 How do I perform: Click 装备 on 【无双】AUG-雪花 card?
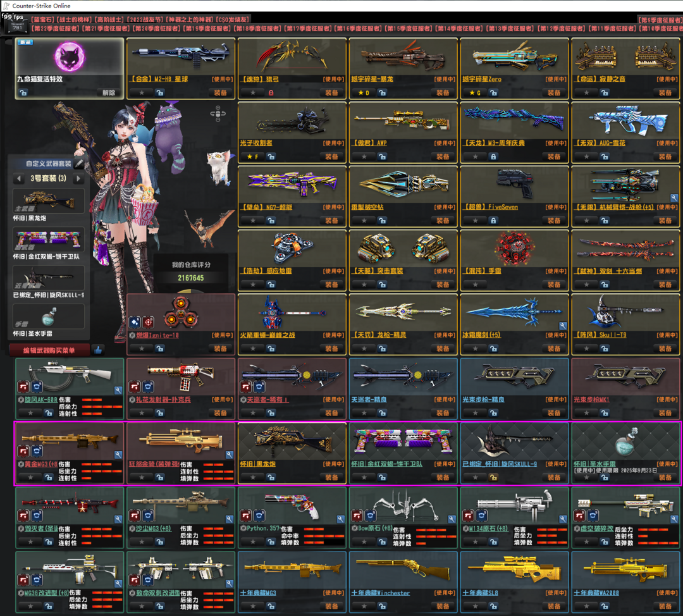665,157
